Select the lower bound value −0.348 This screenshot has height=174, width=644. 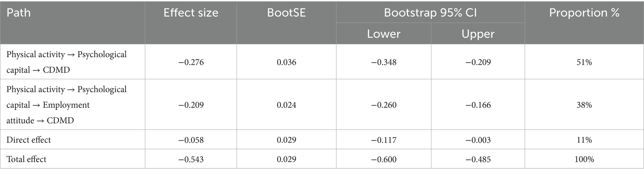[383, 62]
